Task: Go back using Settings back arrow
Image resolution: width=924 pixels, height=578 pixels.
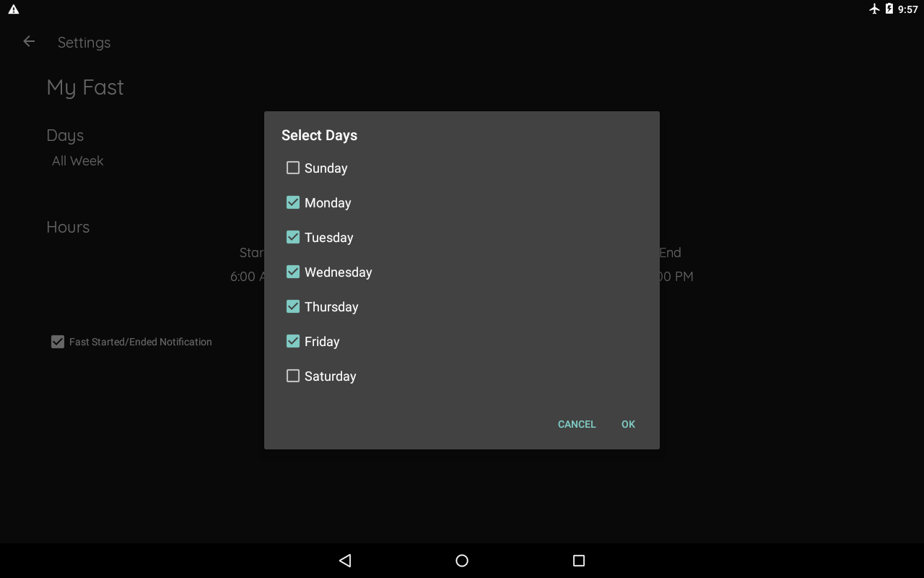Action: 29,42
